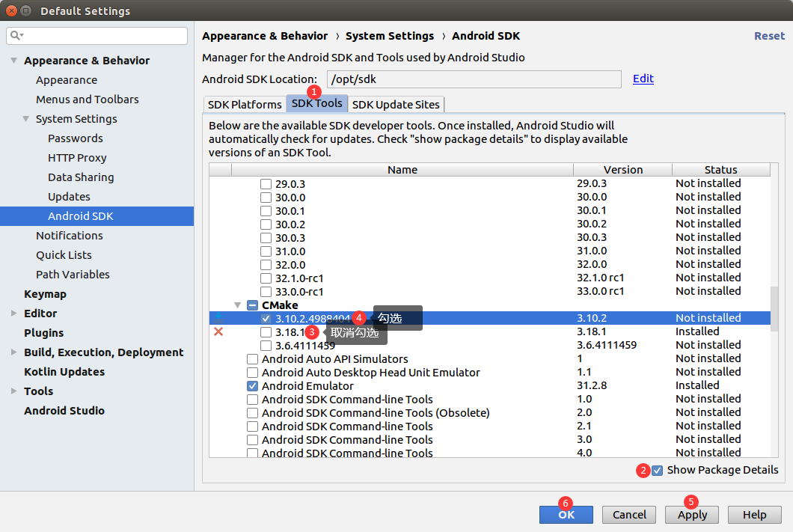Open Quick Lists settings
This screenshot has height=532, width=793.
click(x=64, y=255)
